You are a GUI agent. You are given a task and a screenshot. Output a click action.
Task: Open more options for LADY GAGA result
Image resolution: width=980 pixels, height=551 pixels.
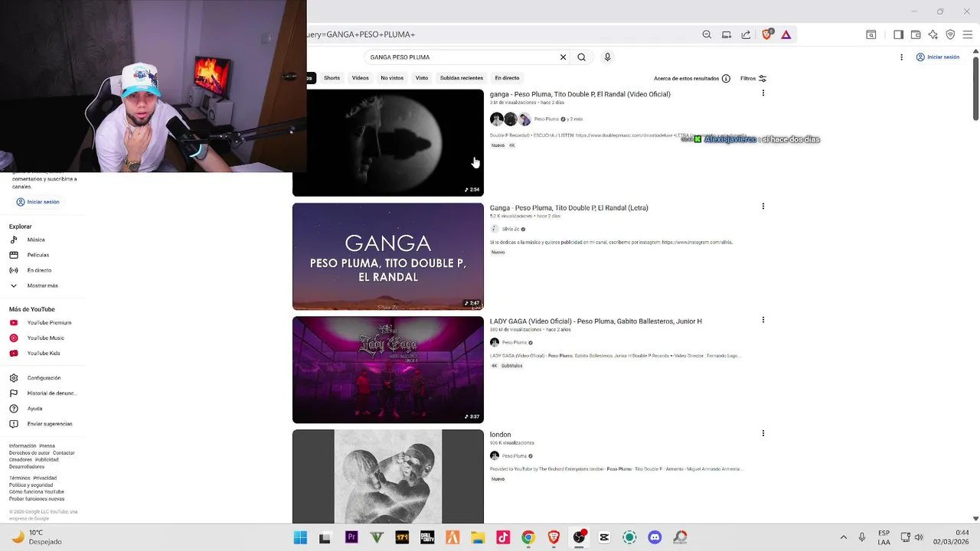click(x=763, y=320)
